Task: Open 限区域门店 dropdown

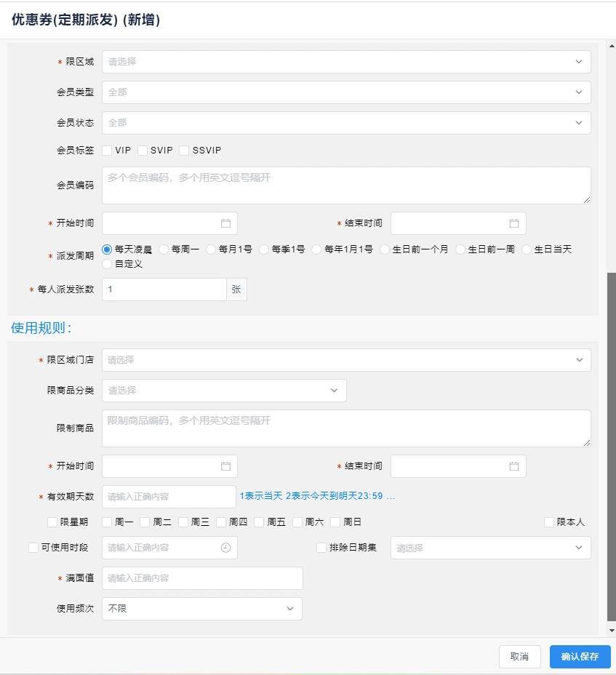Action: pyautogui.click(x=346, y=360)
